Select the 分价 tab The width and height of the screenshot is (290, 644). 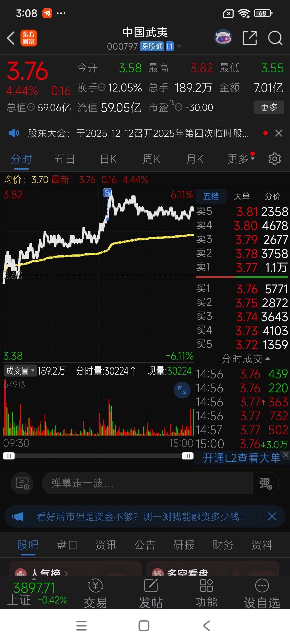pyautogui.click(x=273, y=196)
